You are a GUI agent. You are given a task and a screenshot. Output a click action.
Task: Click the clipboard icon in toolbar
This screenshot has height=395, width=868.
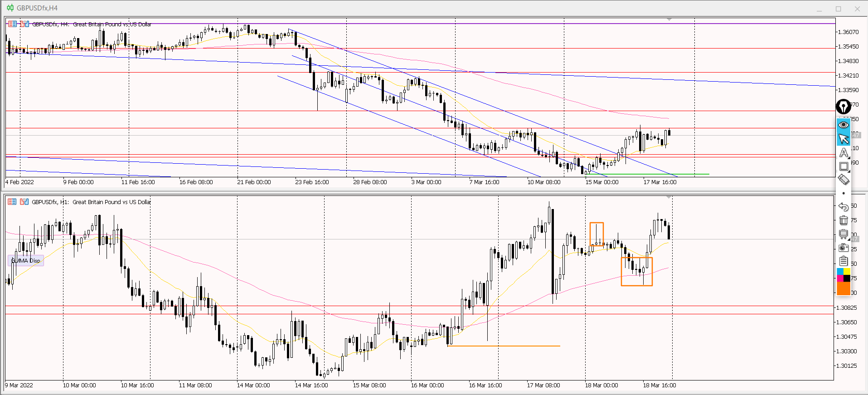pos(844,261)
